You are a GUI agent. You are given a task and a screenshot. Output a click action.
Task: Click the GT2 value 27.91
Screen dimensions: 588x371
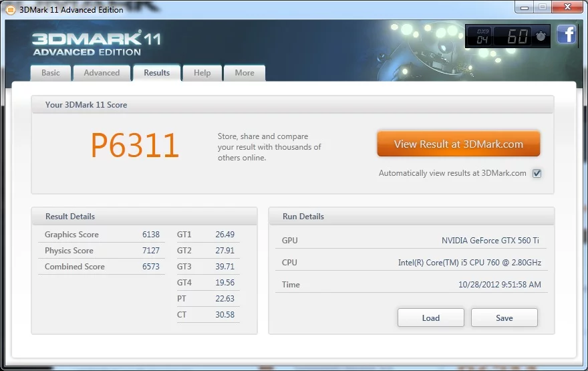pos(225,251)
